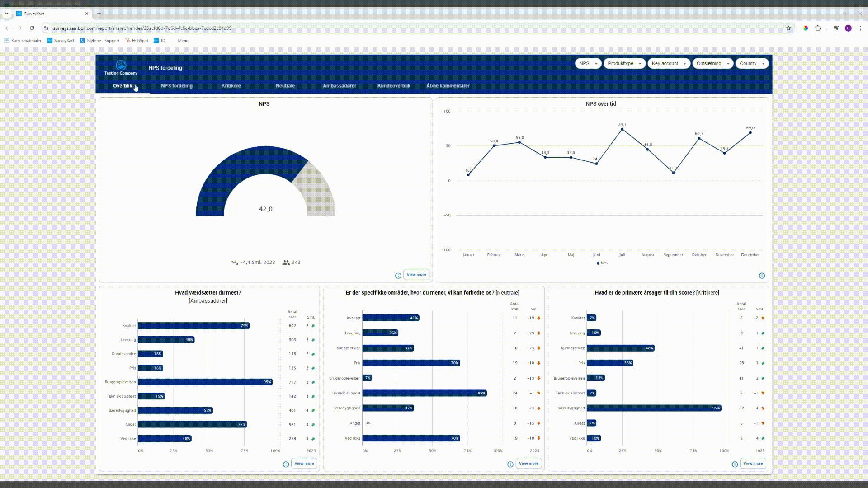Reload the page
The height and width of the screenshot is (488, 868).
coord(32,28)
